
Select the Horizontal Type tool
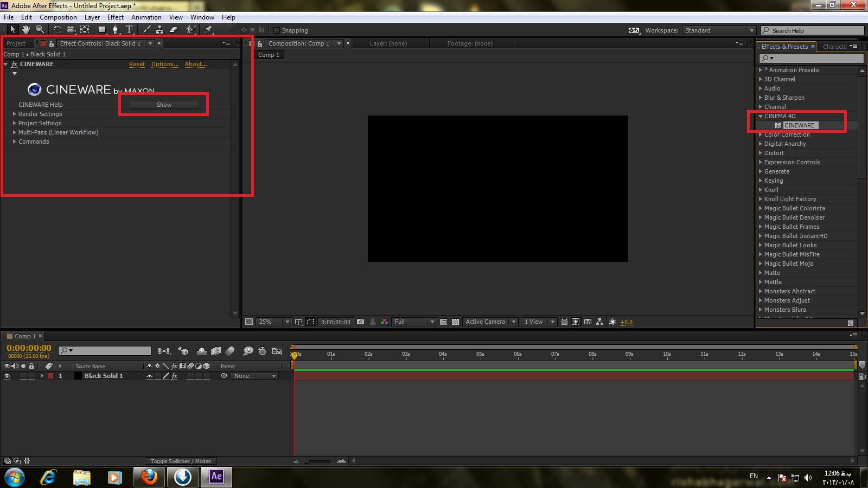click(x=129, y=30)
